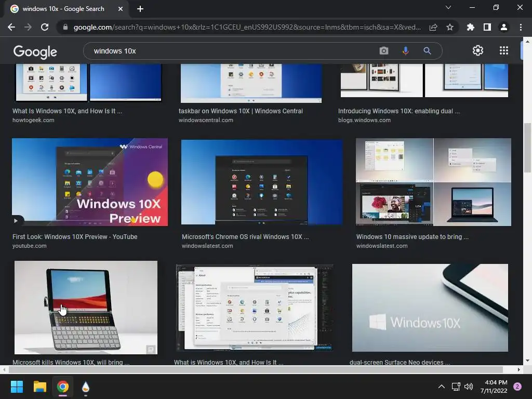Bookmark this page with the star

tap(450, 27)
